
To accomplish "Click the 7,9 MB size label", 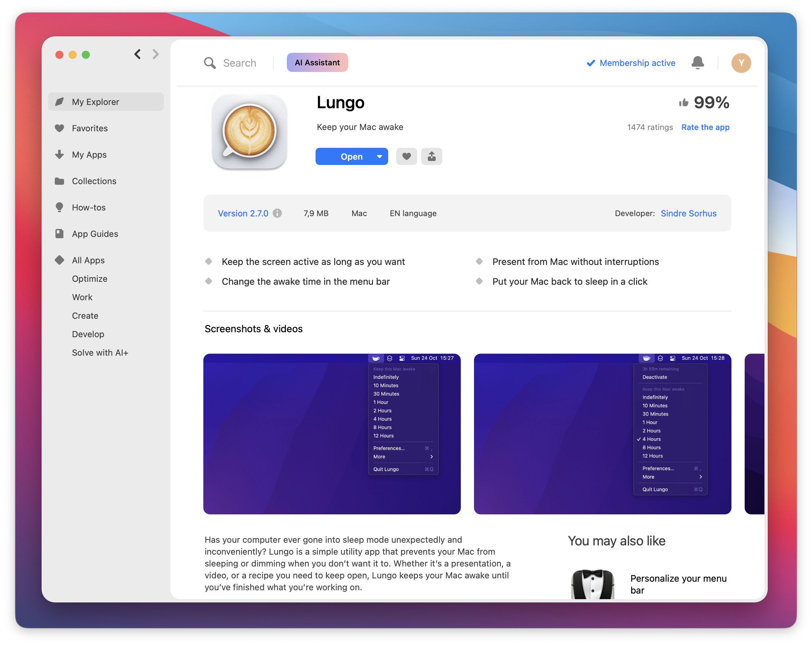I will [x=316, y=213].
